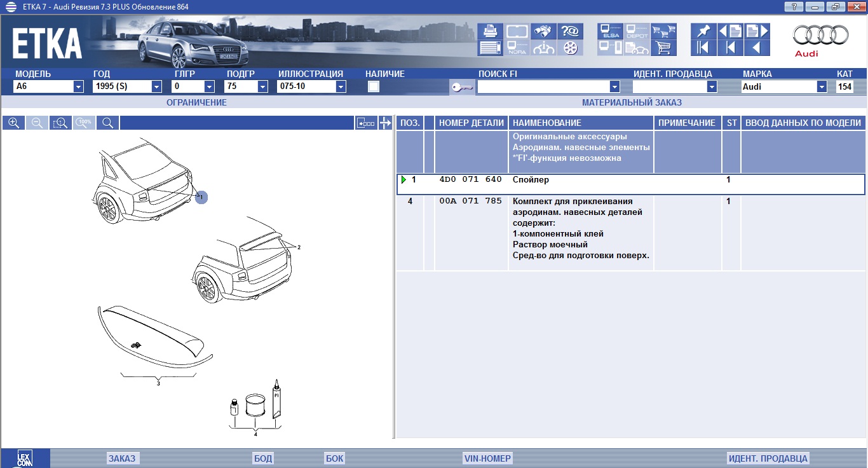Screen dimensions: 868x468
Task: Expand the ИЛЛЮСТРАЦИЯ dropdown 075-10
Action: coord(341,86)
